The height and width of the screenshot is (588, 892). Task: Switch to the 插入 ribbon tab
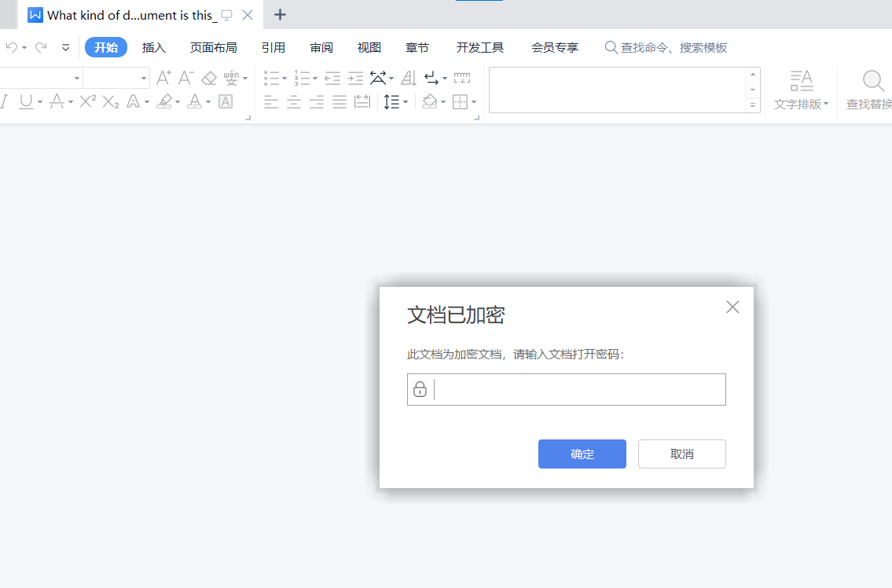click(x=154, y=48)
